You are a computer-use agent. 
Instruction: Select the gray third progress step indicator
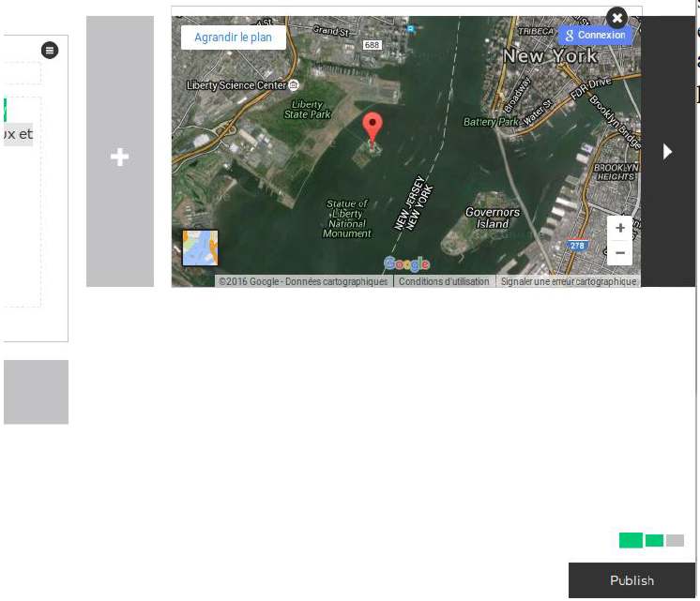(676, 540)
